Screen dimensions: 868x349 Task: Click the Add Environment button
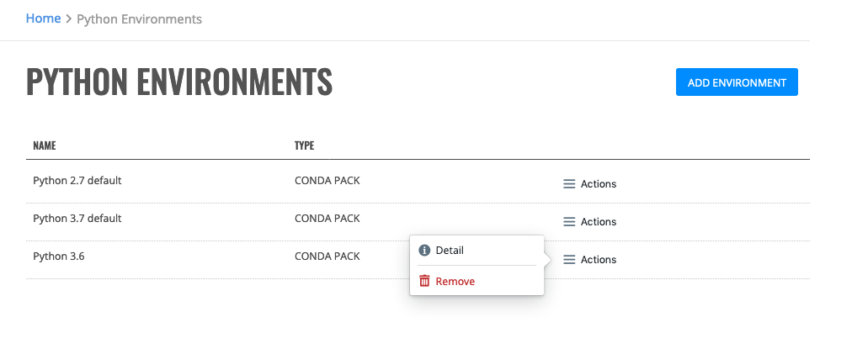pos(737,82)
